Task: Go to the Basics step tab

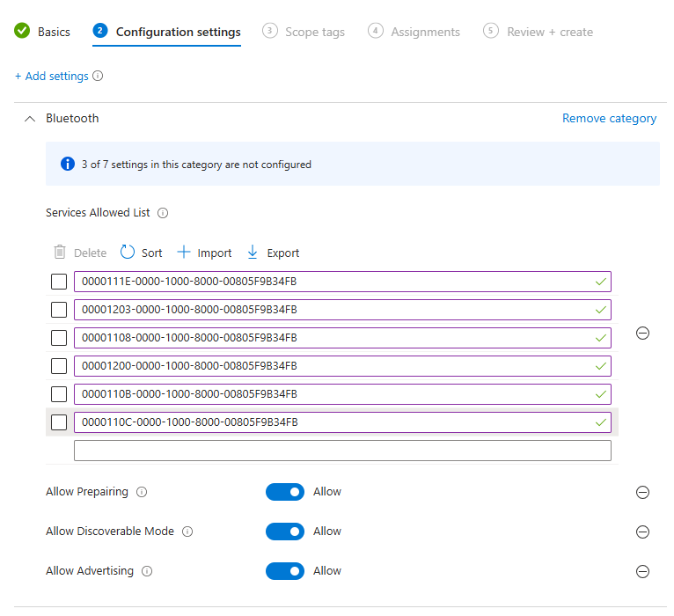Action: coord(42,32)
